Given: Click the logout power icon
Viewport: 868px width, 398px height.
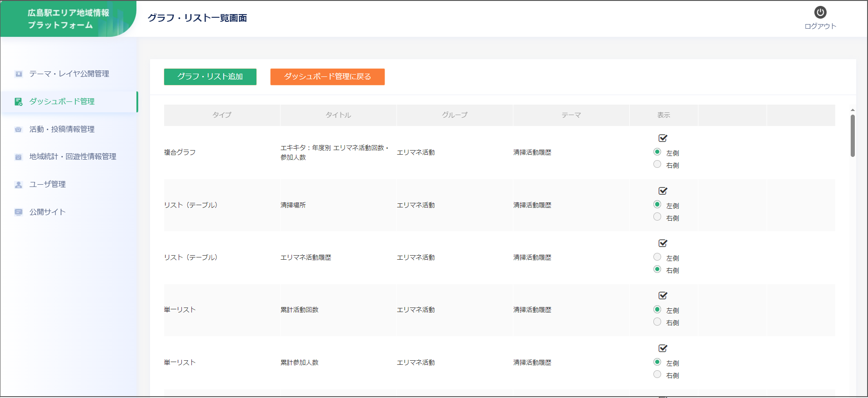Looking at the screenshot, I should point(820,12).
